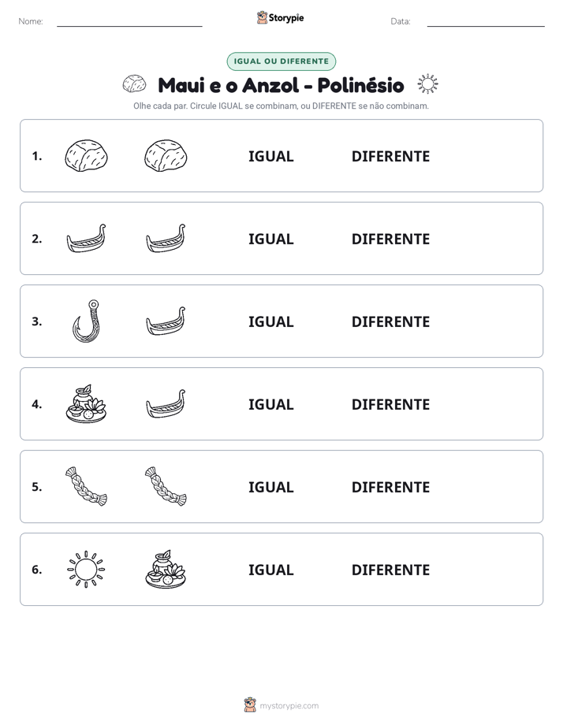Viewport: 563px width, 728px height.
Task: Click the left canoe icon in row 2
Action: click(87, 239)
